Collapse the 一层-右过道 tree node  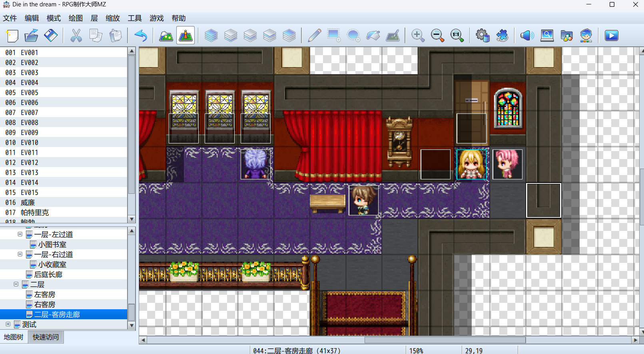tap(20, 254)
